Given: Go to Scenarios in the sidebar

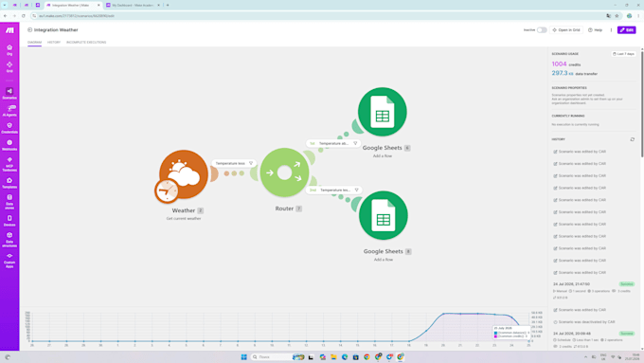Looking at the screenshot, I should pyautogui.click(x=9, y=93).
